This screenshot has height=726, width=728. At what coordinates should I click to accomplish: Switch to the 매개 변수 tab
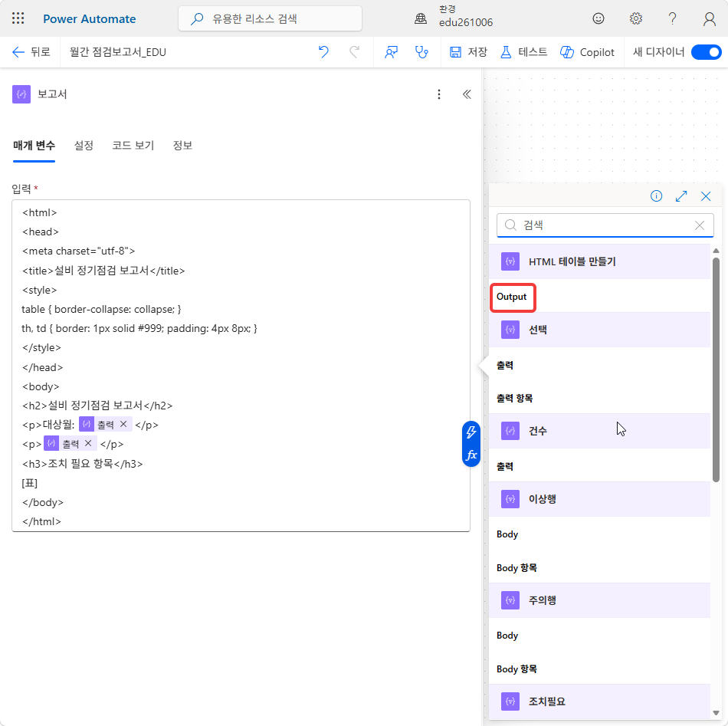tap(34, 146)
